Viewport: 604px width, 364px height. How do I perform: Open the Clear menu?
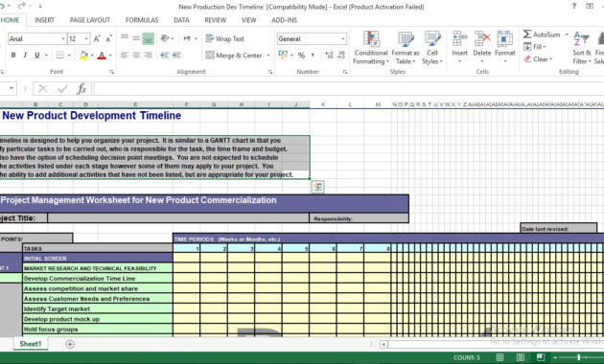coord(538,59)
